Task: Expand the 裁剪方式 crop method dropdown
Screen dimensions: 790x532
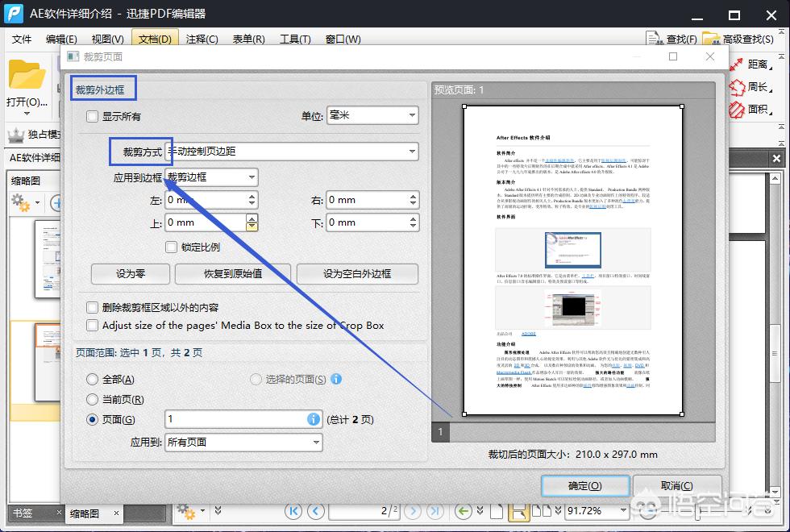Action: point(291,151)
